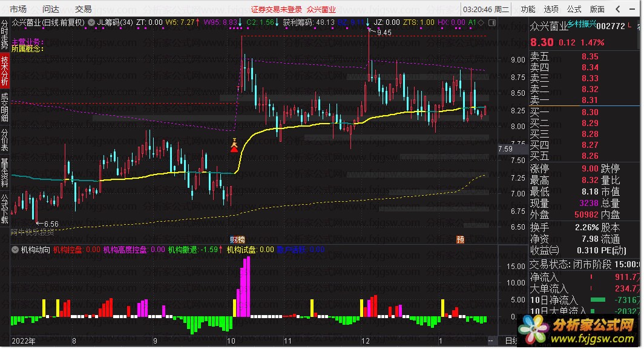Image resolution: width=644 pixels, height=349 pixels.
Task: Click the 大单流入 capital flow row
Action: (x=585, y=288)
